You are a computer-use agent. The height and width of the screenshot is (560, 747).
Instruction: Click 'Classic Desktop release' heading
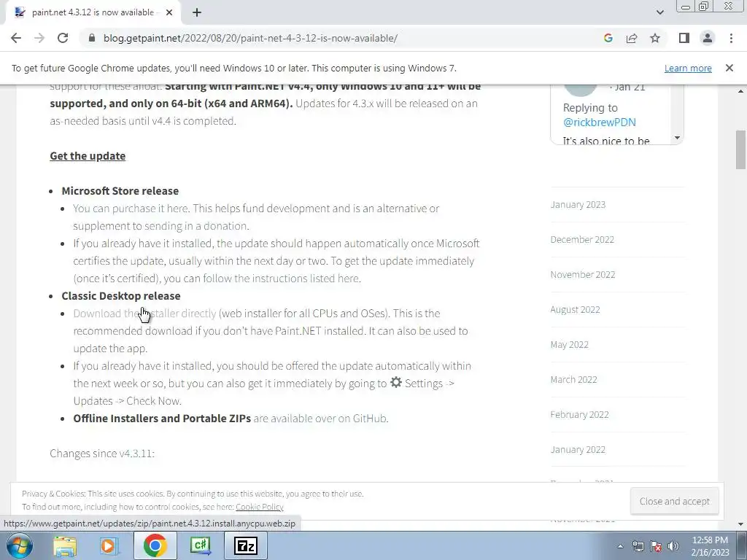[x=121, y=296]
